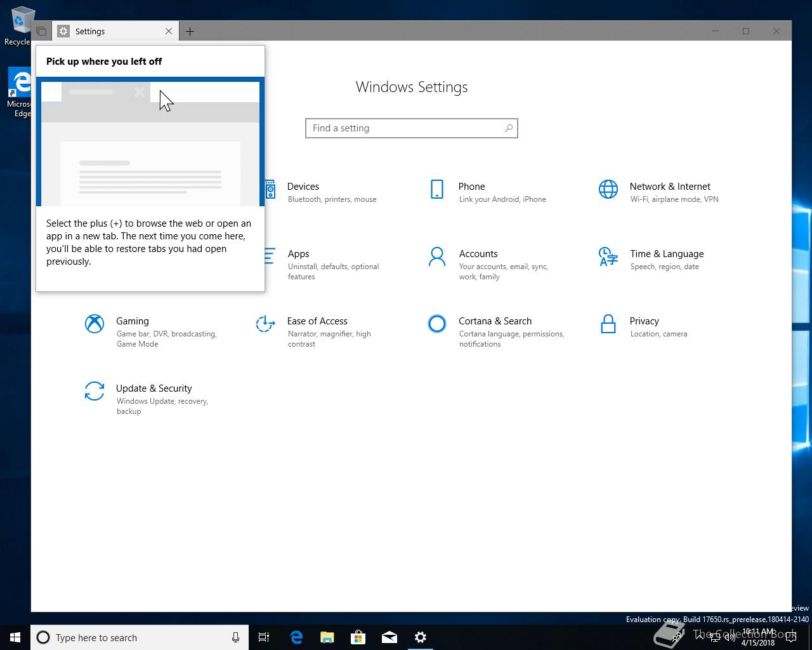Viewport: 812px width, 650px height.
Task: Click 'Narrator, magnifier, high contrast' description
Action: pyautogui.click(x=329, y=339)
